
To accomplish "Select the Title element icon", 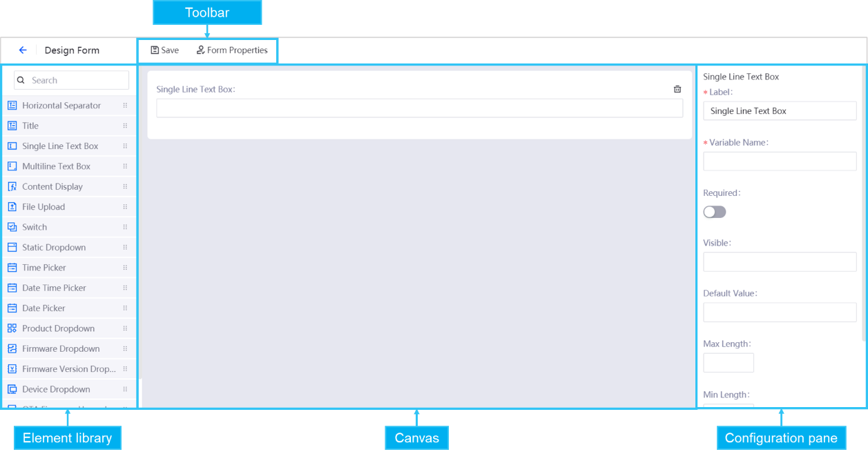I will pyautogui.click(x=12, y=126).
